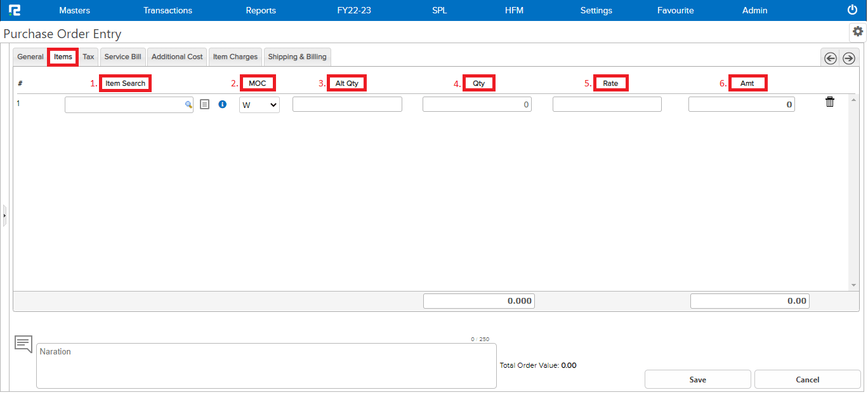
Task: Save the purchase order
Action: 697,379
